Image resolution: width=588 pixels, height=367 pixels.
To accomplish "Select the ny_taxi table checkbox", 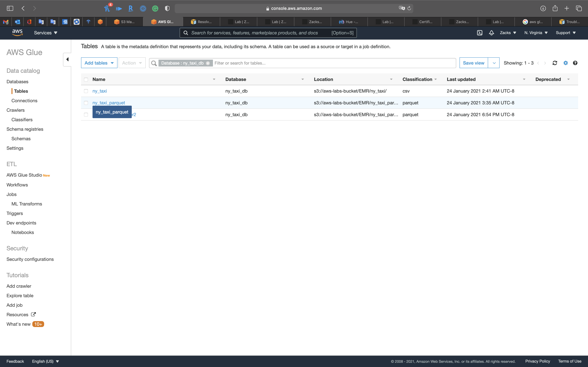I will click(86, 91).
